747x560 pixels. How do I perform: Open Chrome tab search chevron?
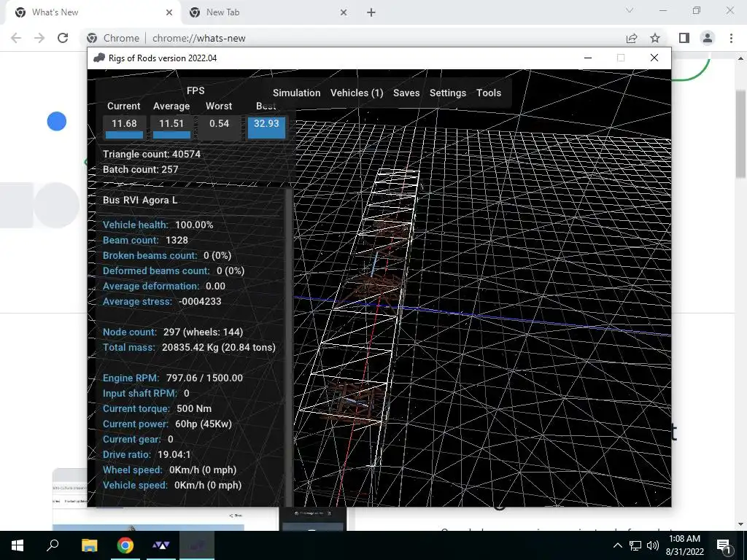[x=630, y=10]
